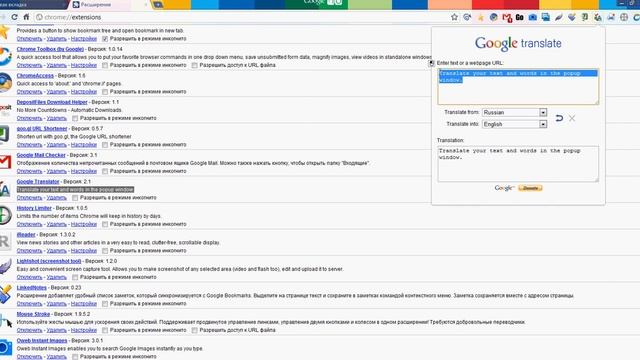
Task: Enable incognito for ChromeAccess
Action: [105, 92]
